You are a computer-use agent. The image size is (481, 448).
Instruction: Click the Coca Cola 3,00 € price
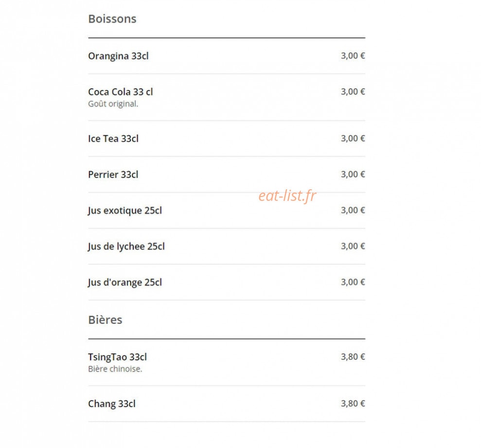click(x=353, y=92)
